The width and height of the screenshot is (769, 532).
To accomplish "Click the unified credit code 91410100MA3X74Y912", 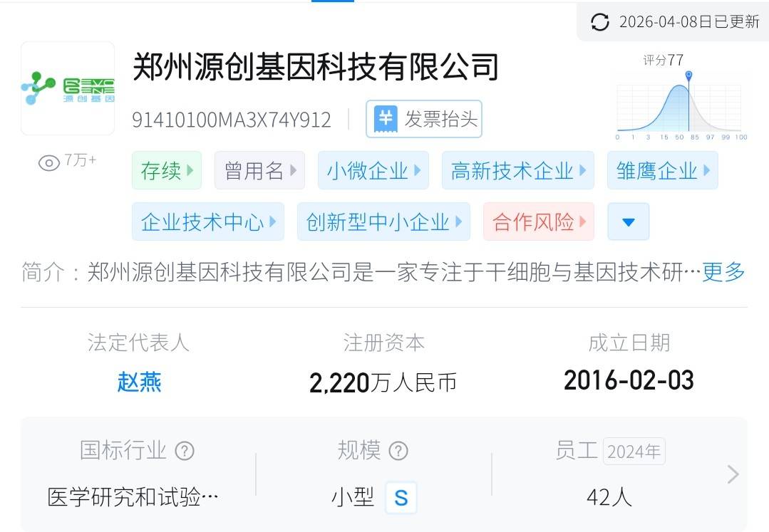I will pyautogui.click(x=232, y=120).
